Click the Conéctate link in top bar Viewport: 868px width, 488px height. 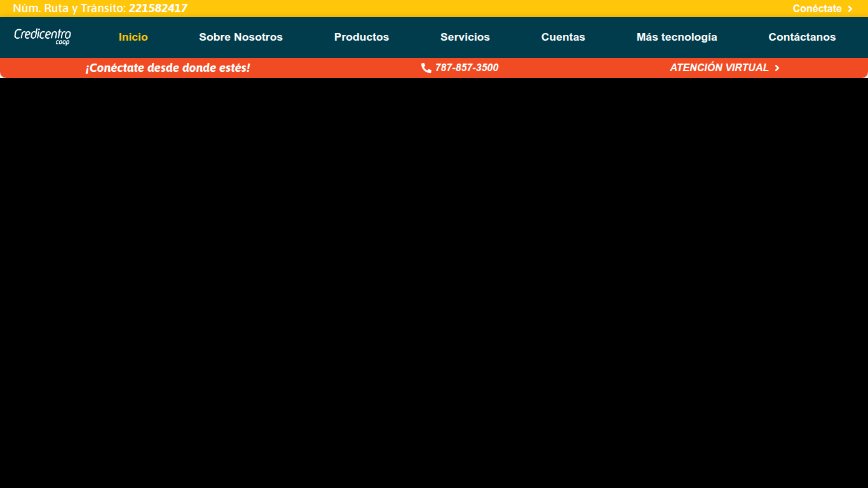(823, 9)
